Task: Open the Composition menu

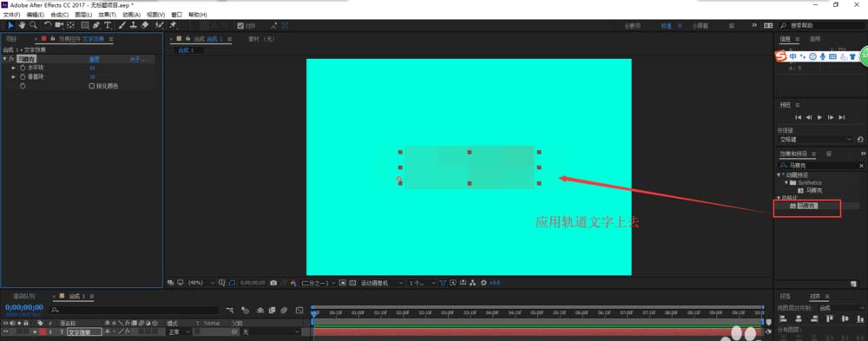Action: coord(59,15)
